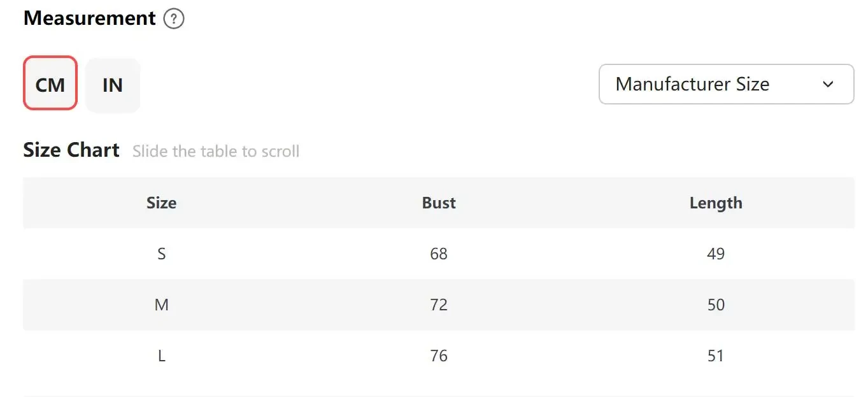The width and height of the screenshot is (868, 397).
Task: Click the Size column header
Action: pyautogui.click(x=162, y=203)
